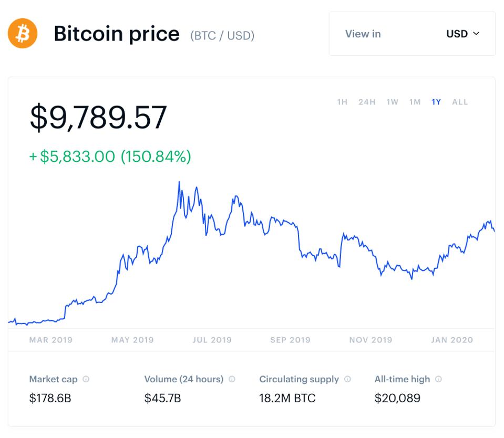Switch chart to 1H range
Screen dimensions: 504x438
point(342,102)
